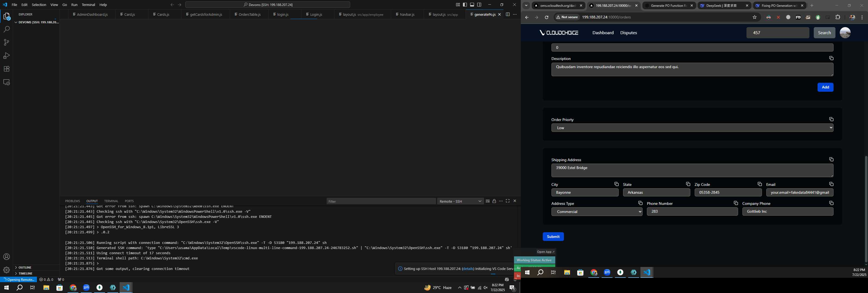Copy the Shipping Address value

831,160
